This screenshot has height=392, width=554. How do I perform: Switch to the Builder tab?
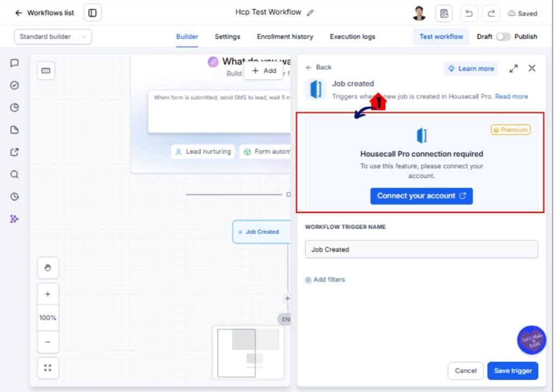click(187, 37)
